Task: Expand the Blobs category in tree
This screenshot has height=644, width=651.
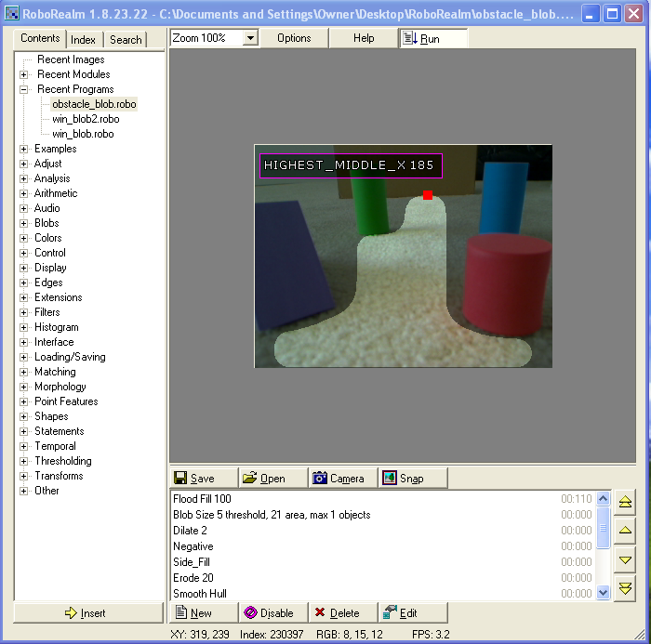Action: tap(24, 223)
